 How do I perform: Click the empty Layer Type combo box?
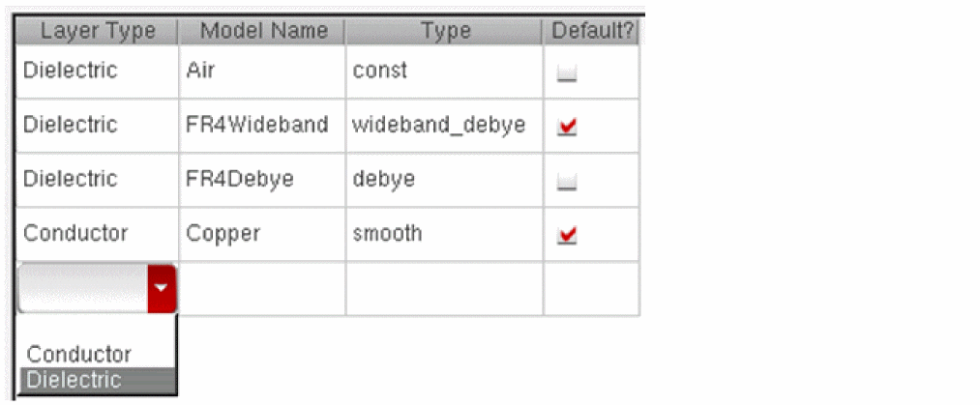coord(83,288)
